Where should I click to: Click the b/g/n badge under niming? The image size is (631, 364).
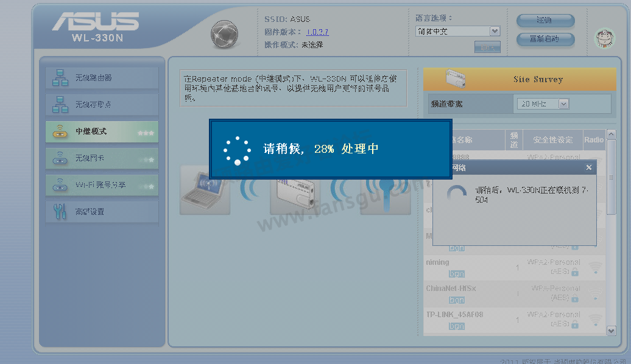tap(456, 274)
